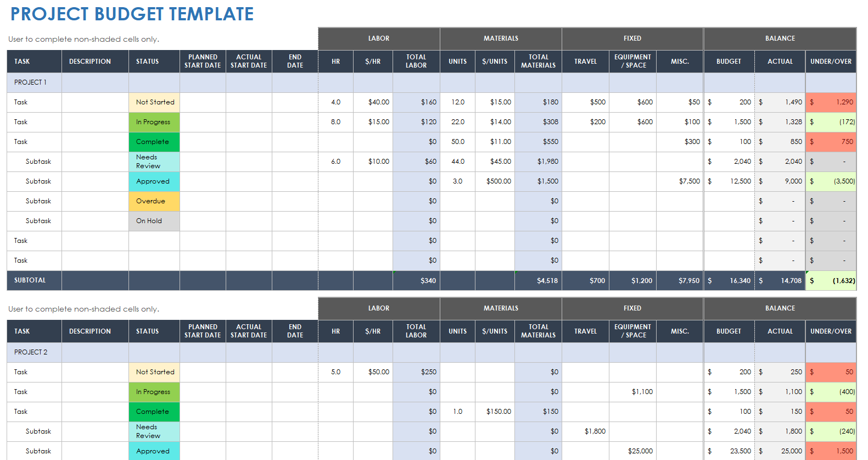Select the $1,800 travel cell in Project 2
Viewport: 868px width, 460px height.
point(585,431)
